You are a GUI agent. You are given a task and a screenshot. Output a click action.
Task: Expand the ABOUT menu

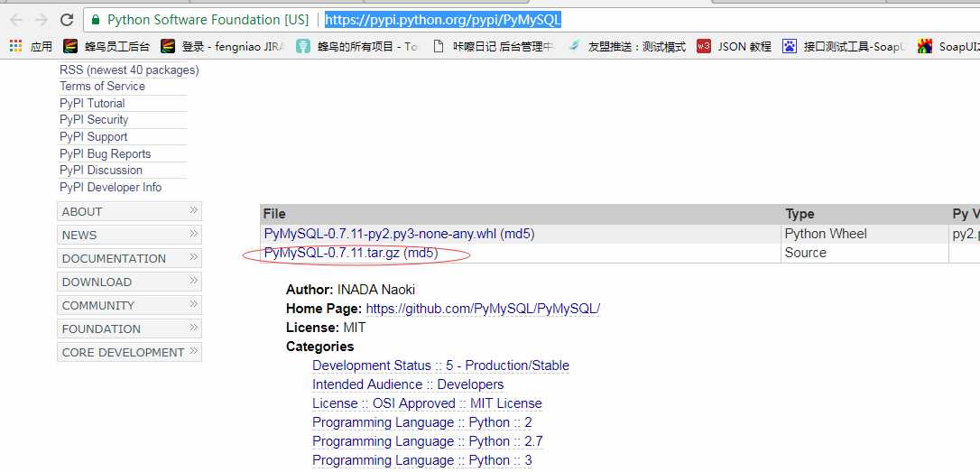coord(129,211)
